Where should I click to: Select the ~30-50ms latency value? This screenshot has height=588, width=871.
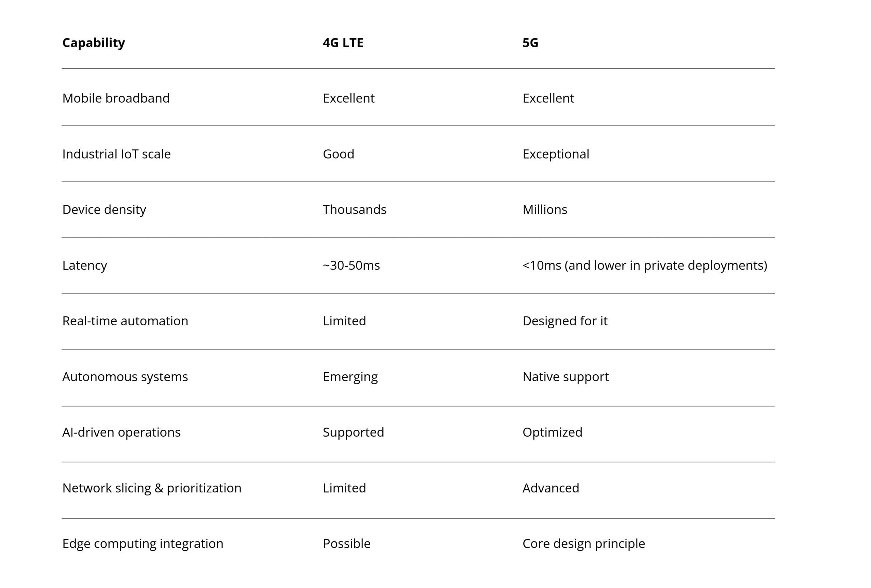pos(351,266)
